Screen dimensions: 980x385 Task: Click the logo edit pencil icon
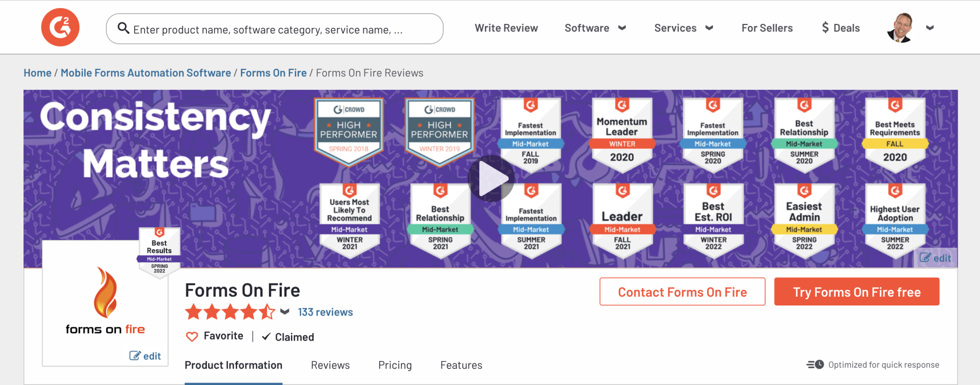(x=135, y=356)
